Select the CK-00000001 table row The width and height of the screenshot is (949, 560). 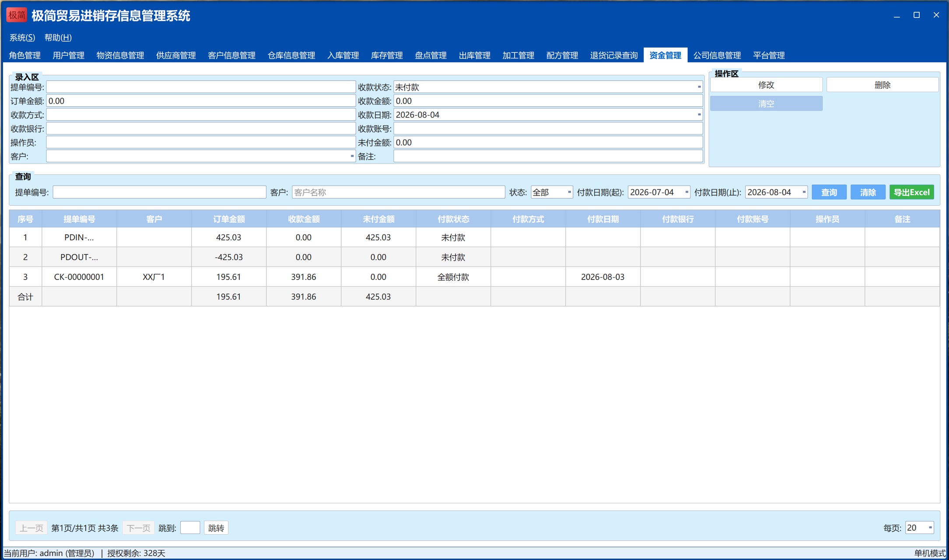point(474,277)
